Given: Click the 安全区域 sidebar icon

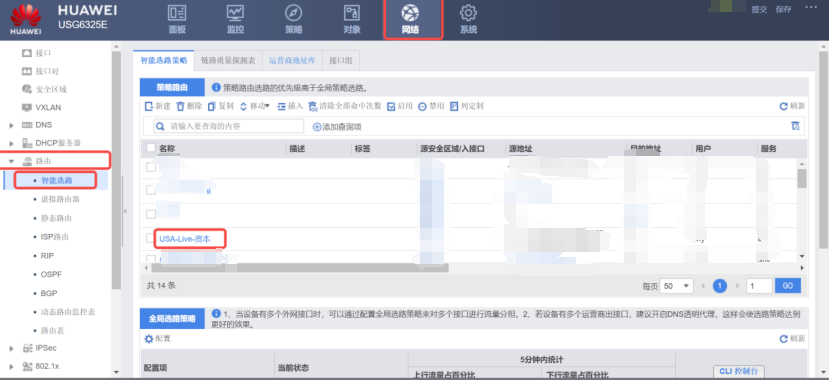Looking at the screenshot, I should point(26,89).
